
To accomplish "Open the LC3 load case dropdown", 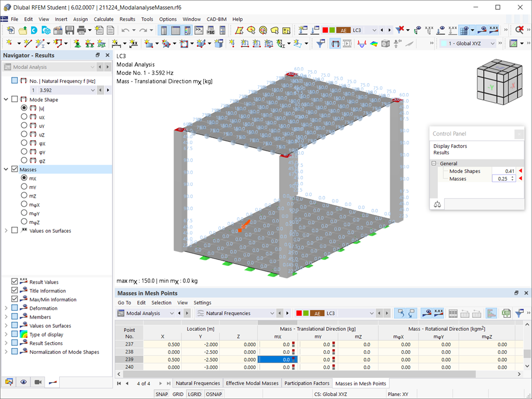I will click(x=373, y=30).
